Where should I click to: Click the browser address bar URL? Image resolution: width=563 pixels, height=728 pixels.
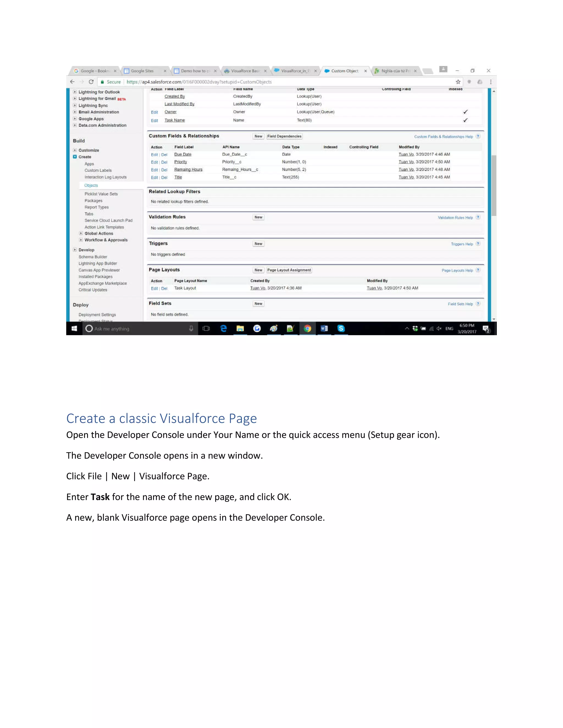pyautogui.click(x=199, y=82)
